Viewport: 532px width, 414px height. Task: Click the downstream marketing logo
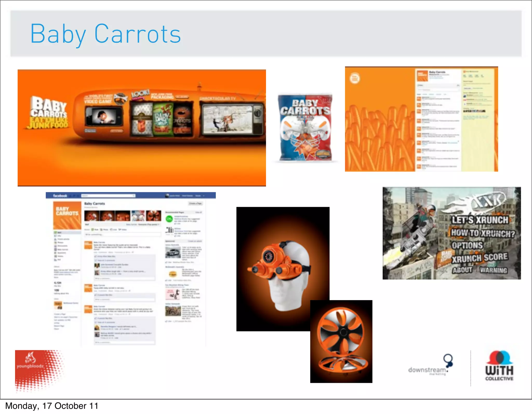tap(430, 365)
